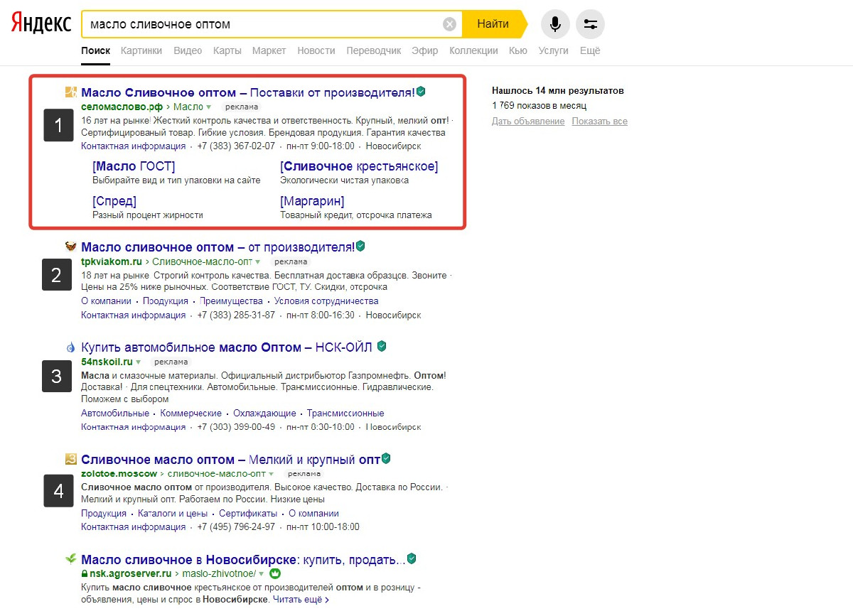This screenshot has width=853, height=616.
Task: Open the Ещё menu
Action: tap(590, 50)
